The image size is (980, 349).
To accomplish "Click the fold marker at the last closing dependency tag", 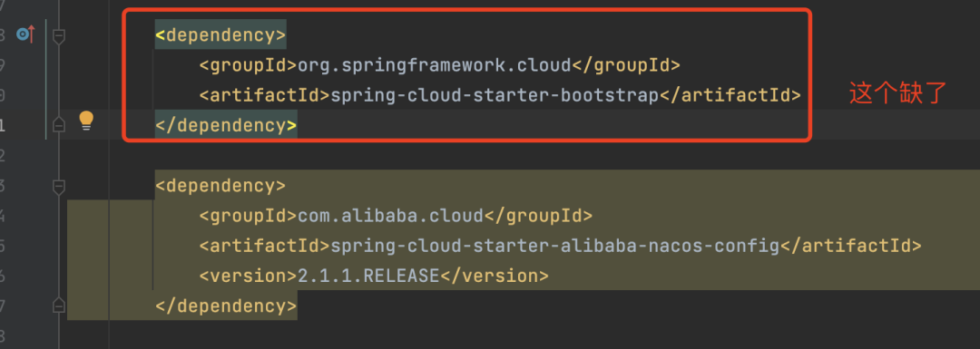I will tap(58, 305).
